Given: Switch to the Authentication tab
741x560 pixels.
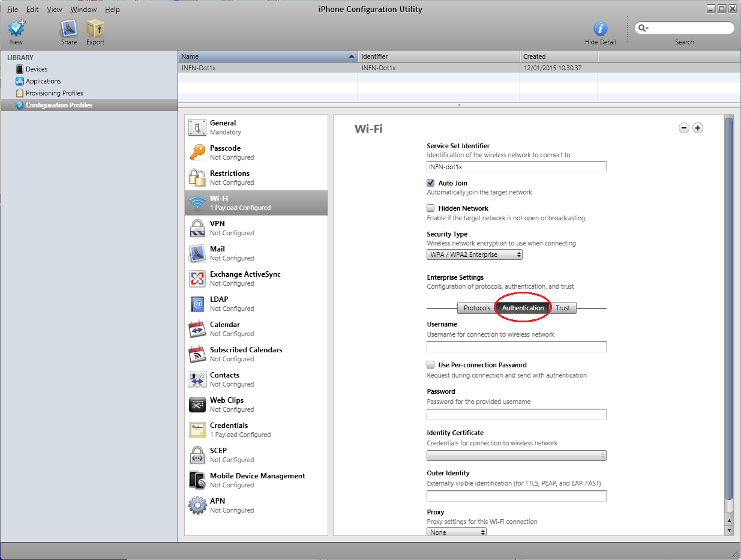Looking at the screenshot, I should [x=523, y=308].
